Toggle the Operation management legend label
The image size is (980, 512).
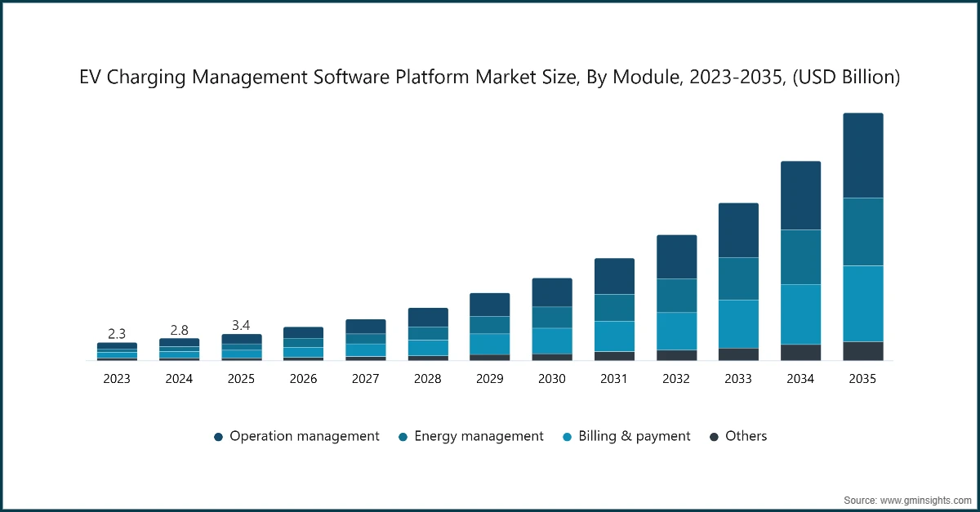coord(304,436)
